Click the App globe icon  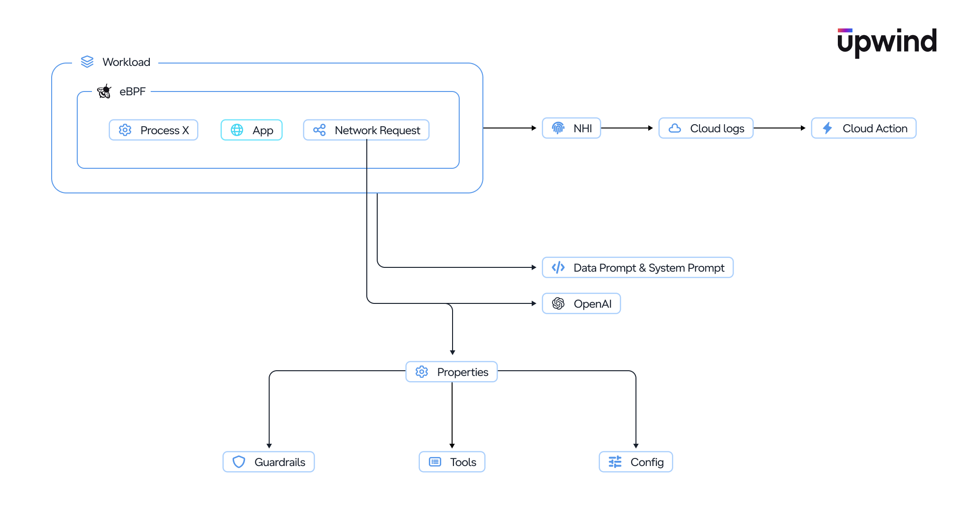[237, 130]
